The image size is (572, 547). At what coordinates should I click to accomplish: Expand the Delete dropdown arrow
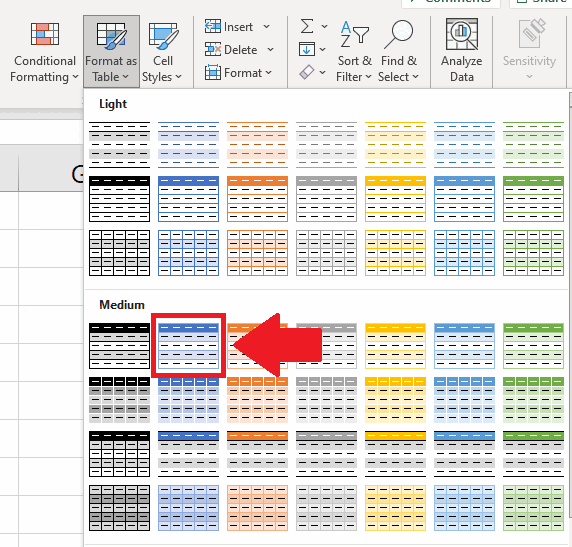coord(270,50)
